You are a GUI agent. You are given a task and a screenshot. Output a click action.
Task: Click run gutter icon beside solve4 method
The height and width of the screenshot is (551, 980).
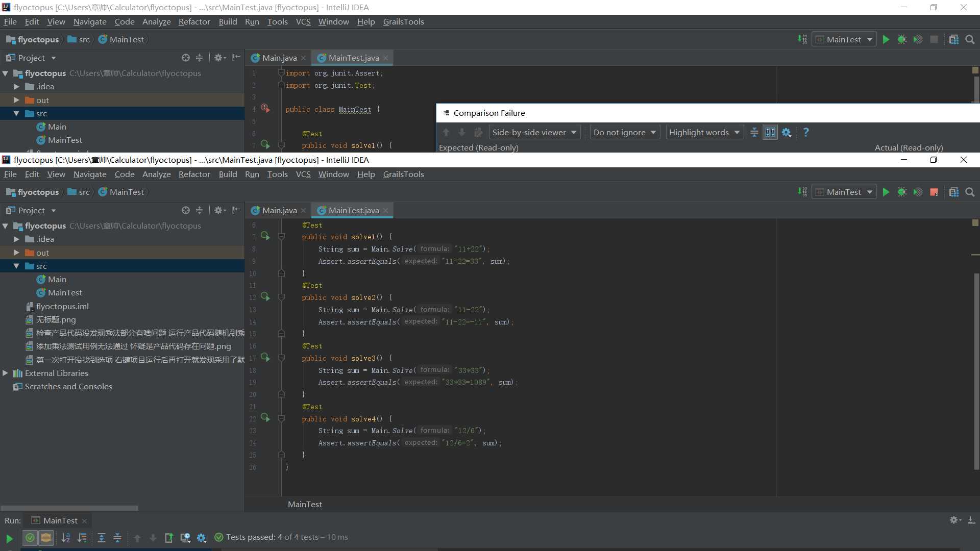click(265, 417)
